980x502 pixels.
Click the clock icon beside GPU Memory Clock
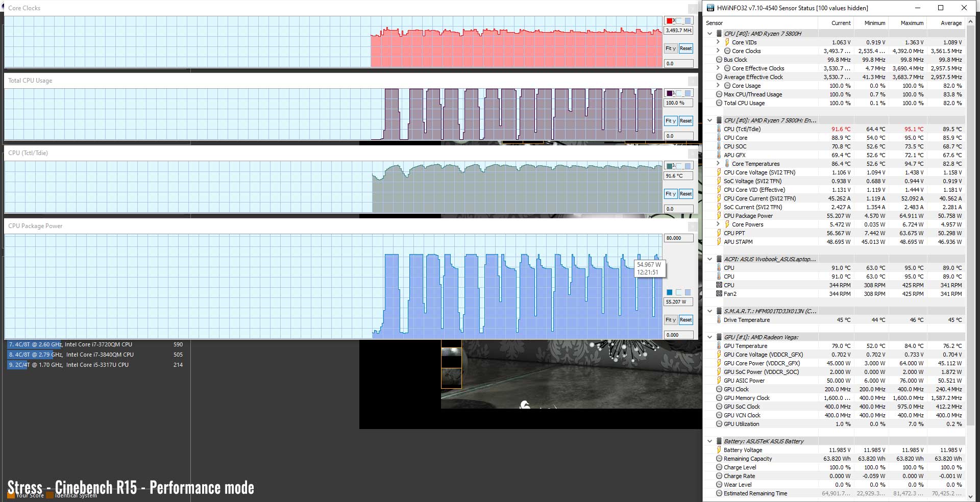(719, 398)
